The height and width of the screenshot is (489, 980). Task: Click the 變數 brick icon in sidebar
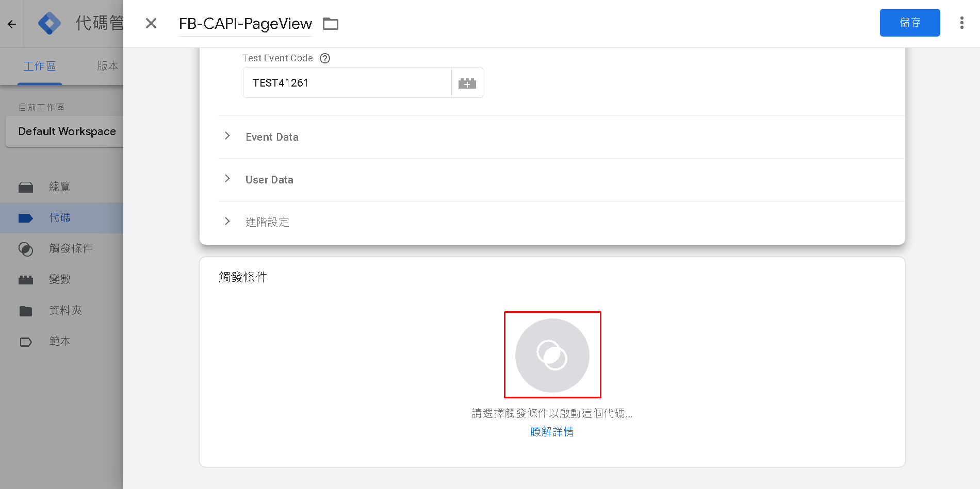tap(26, 280)
